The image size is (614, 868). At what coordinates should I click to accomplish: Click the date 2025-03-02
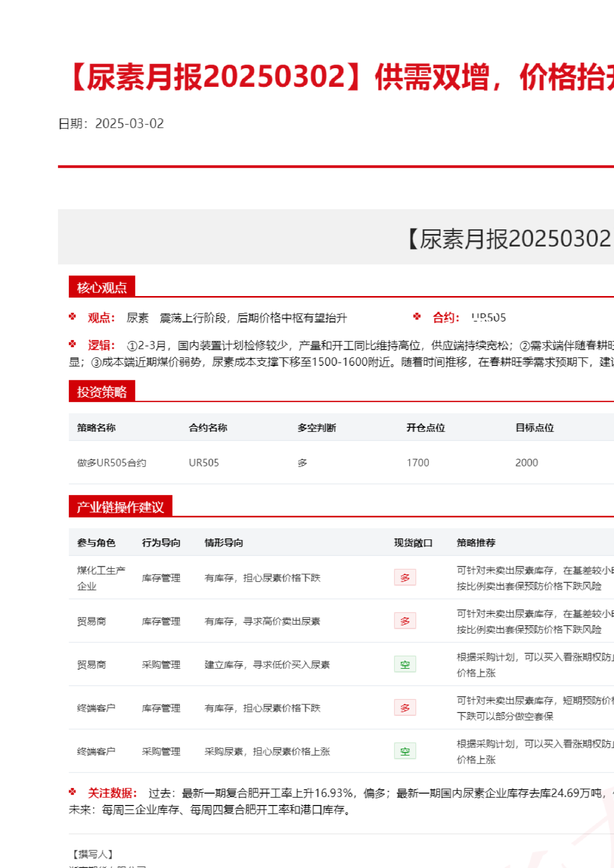coord(129,123)
